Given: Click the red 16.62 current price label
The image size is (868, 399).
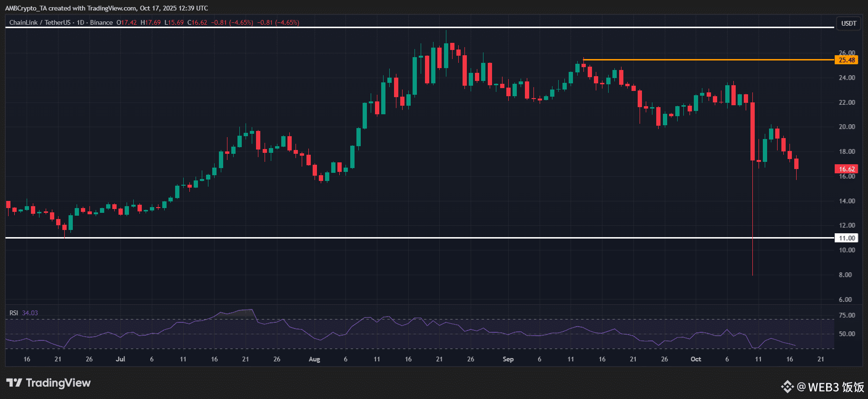Looking at the screenshot, I should 847,169.
